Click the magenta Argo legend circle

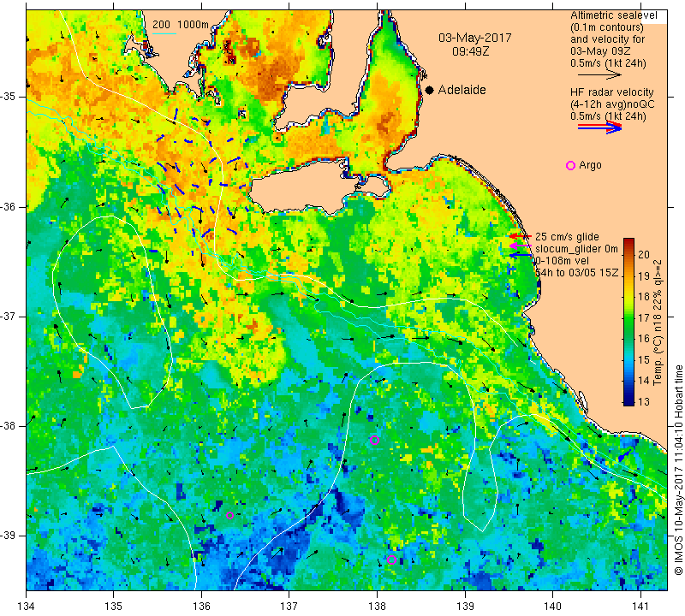[x=570, y=165]
